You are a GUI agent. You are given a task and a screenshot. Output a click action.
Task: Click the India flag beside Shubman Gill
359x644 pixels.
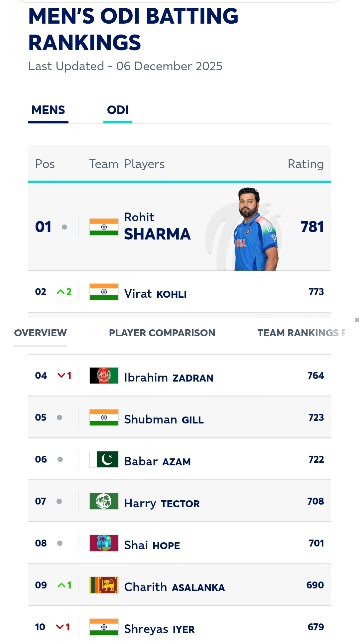coord(103,418)
